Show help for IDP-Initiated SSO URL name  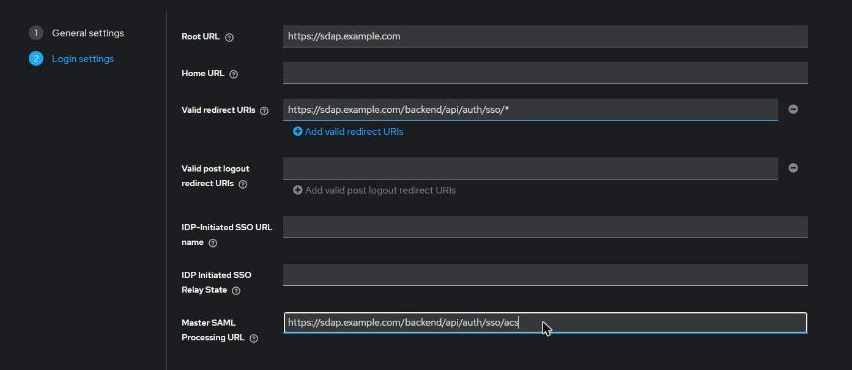213,243
